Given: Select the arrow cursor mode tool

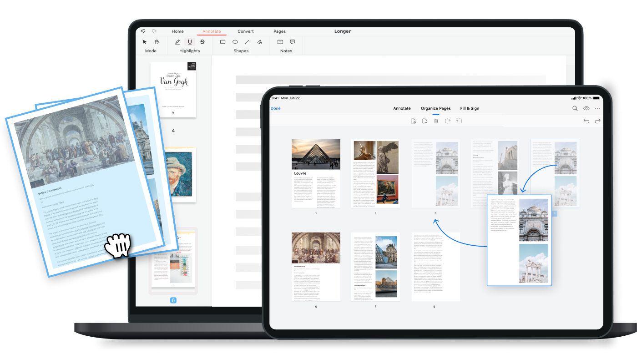Looking at the screenshot, I should pos(145,42).
